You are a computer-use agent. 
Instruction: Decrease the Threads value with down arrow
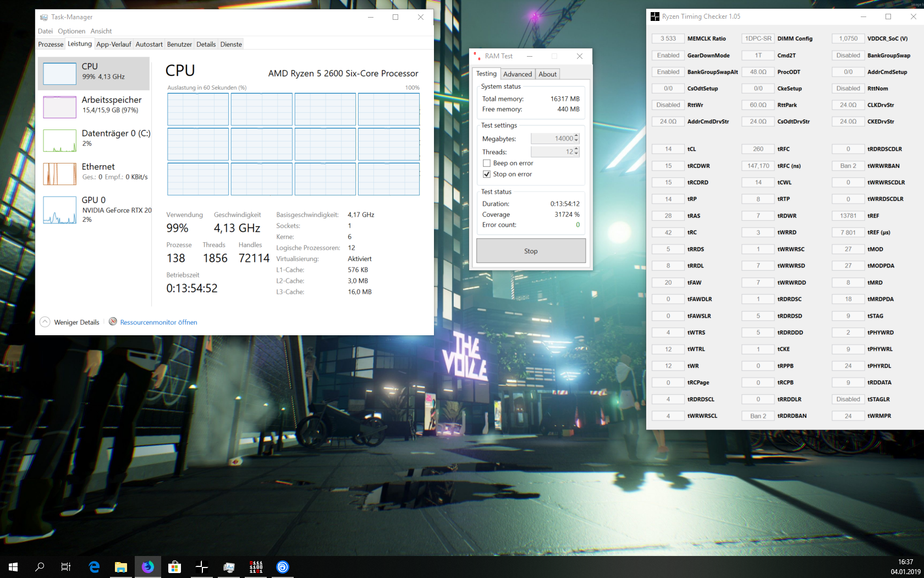click(576, 154)
